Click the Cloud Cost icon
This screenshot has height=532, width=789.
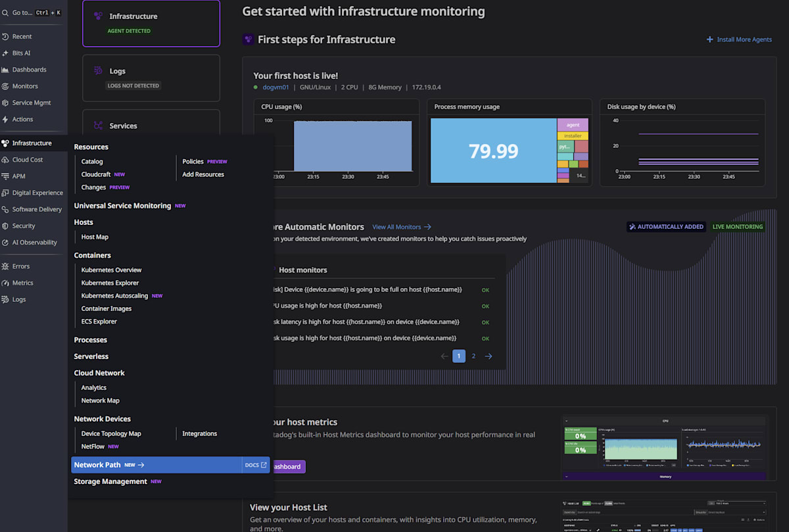(5, 160)
